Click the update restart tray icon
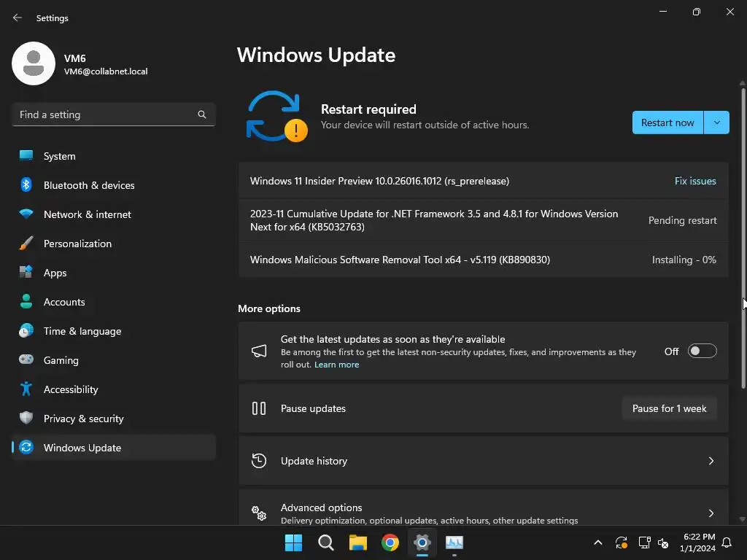The height and width of the screenshot is (560, 747). click(622, 542)
